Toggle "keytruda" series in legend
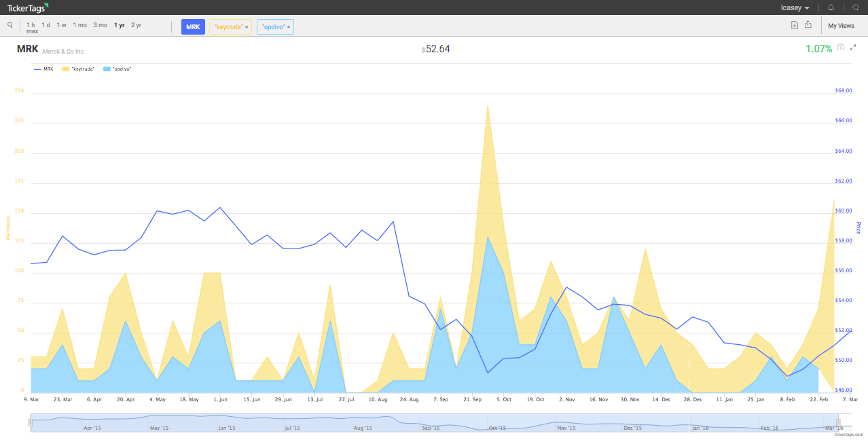The height and width of the screenshot is (442, 868). point(77,69)
